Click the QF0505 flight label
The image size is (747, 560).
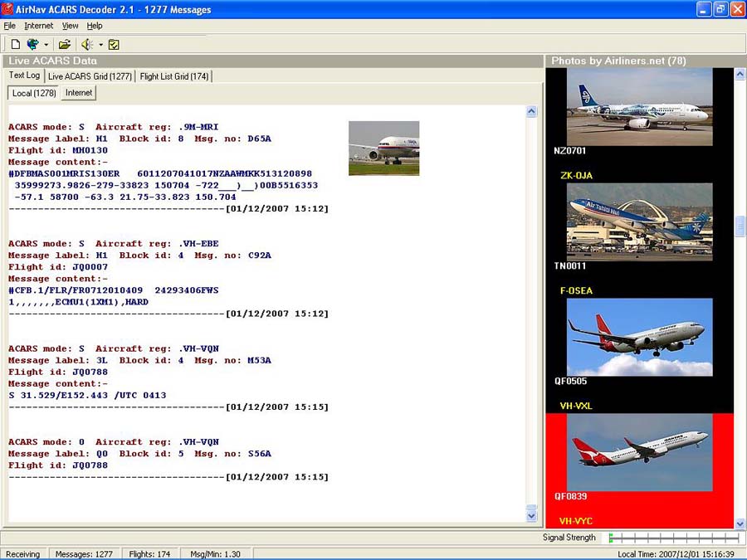(x=570, y=381)
